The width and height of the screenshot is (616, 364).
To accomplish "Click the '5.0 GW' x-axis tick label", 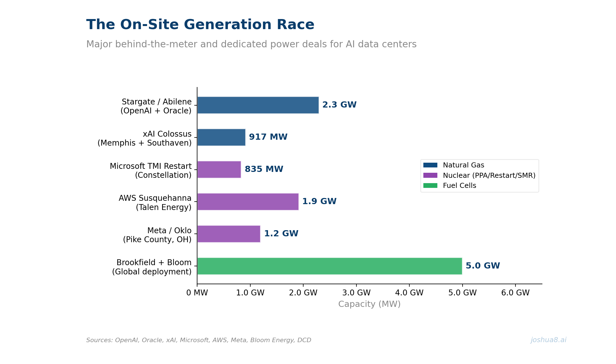I will [x=462, y=293].
